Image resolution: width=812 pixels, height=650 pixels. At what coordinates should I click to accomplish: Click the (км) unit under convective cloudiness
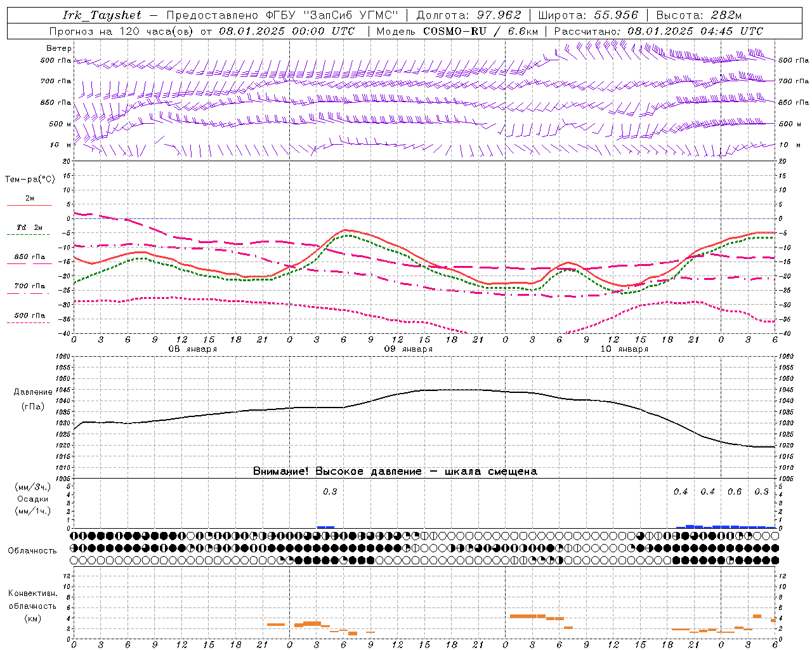coord(32,618)
